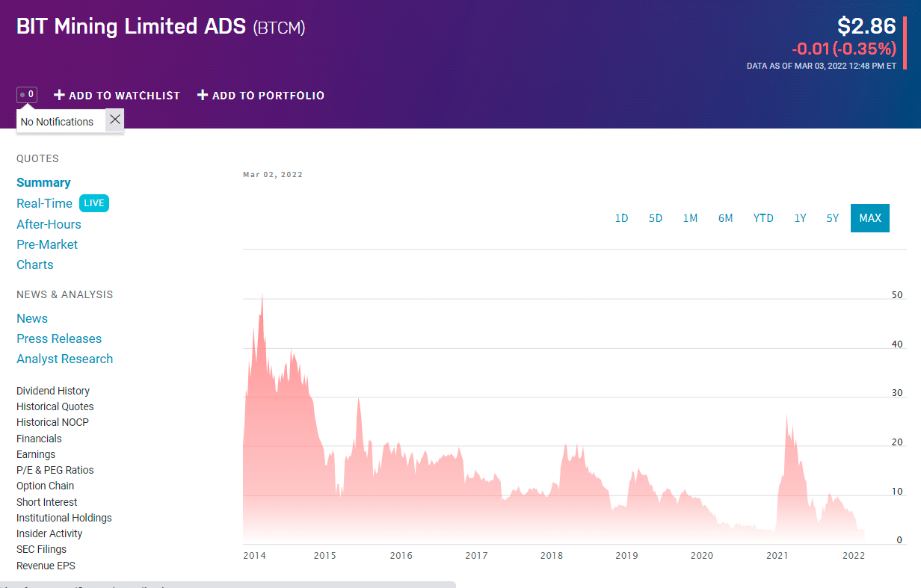This screenshot has height=588, width=921.
Task: Click the LIVE badge
Action: click(94, 203)
